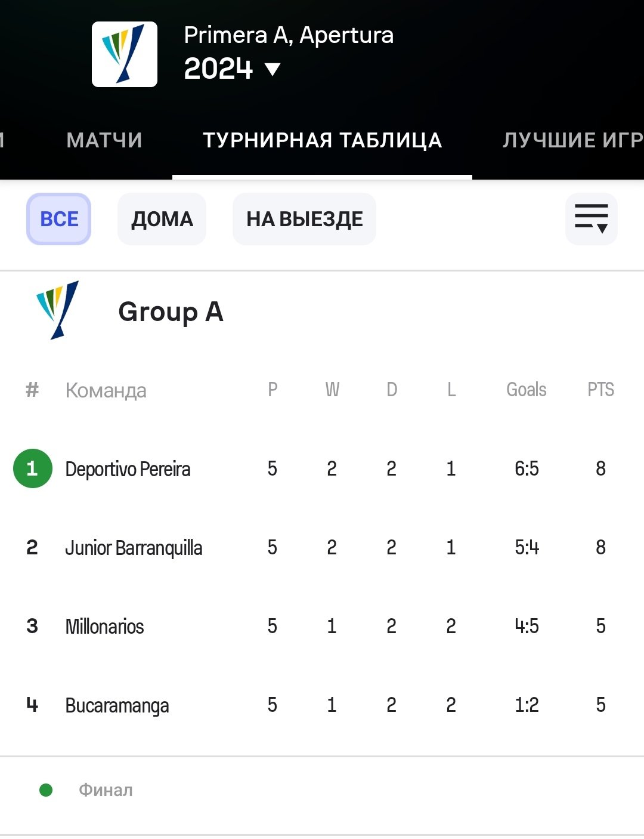Open Deportivo Pereira team page
The width and height of the screenshot is (644, 839).
[x=128, y=469]
